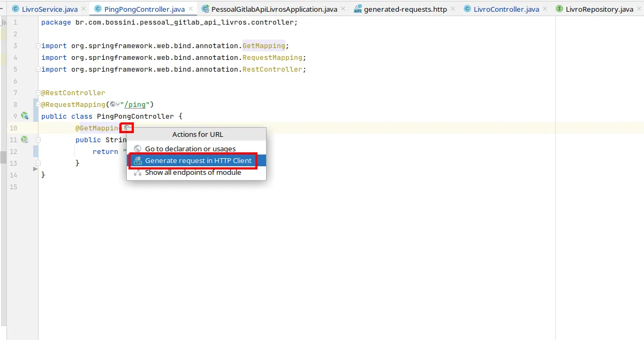
Task: Close the LivroService.java tab
Action: (x=83, y=9)
